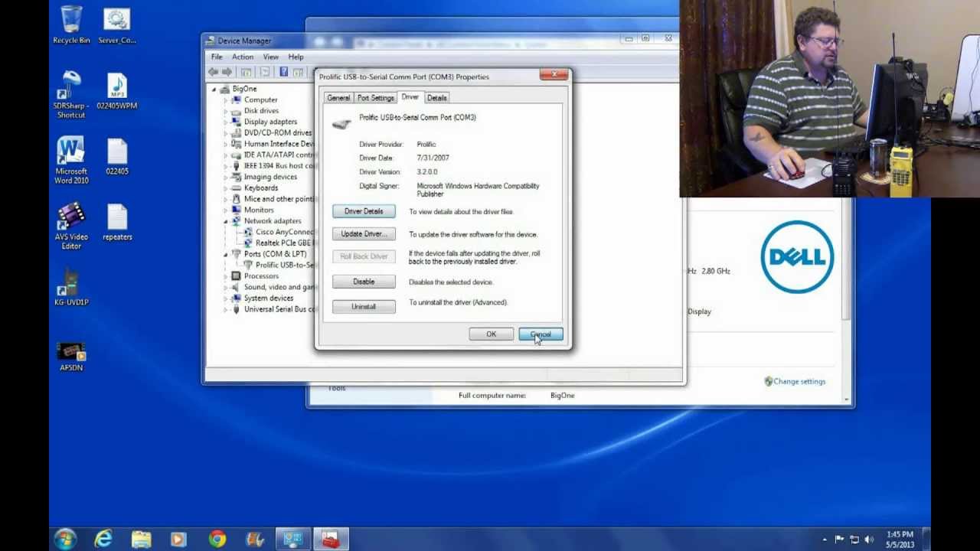
Task: Click the Uninstall driver button
Action: [364, 307]
